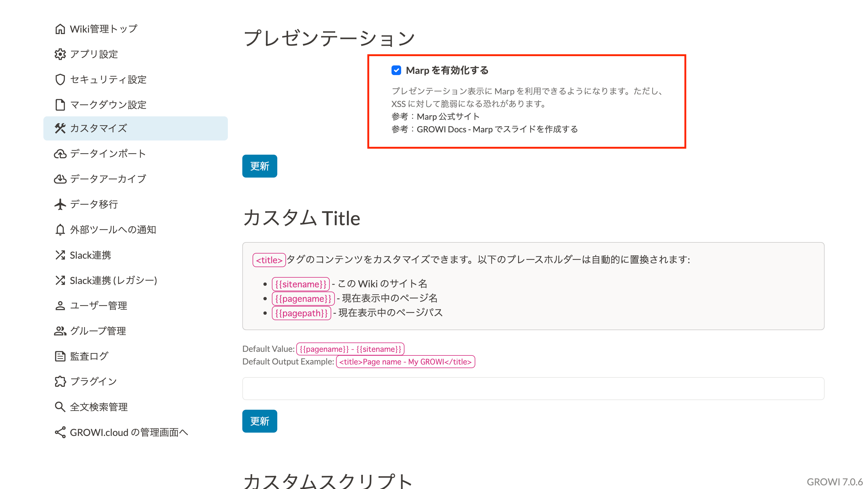
Task: Click the gear icon for アプリ設定
Action: 60,54
